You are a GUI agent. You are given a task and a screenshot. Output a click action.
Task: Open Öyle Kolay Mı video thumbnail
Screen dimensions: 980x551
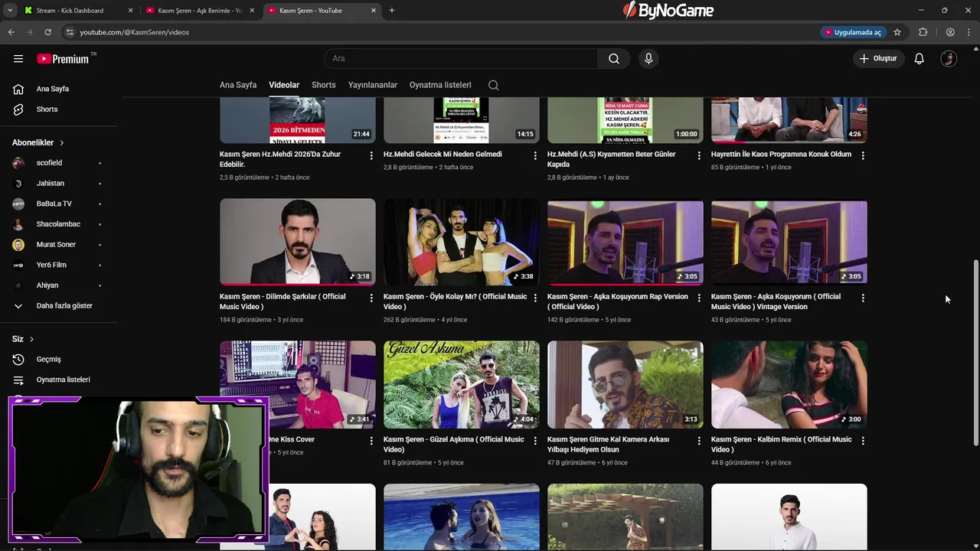462,242
